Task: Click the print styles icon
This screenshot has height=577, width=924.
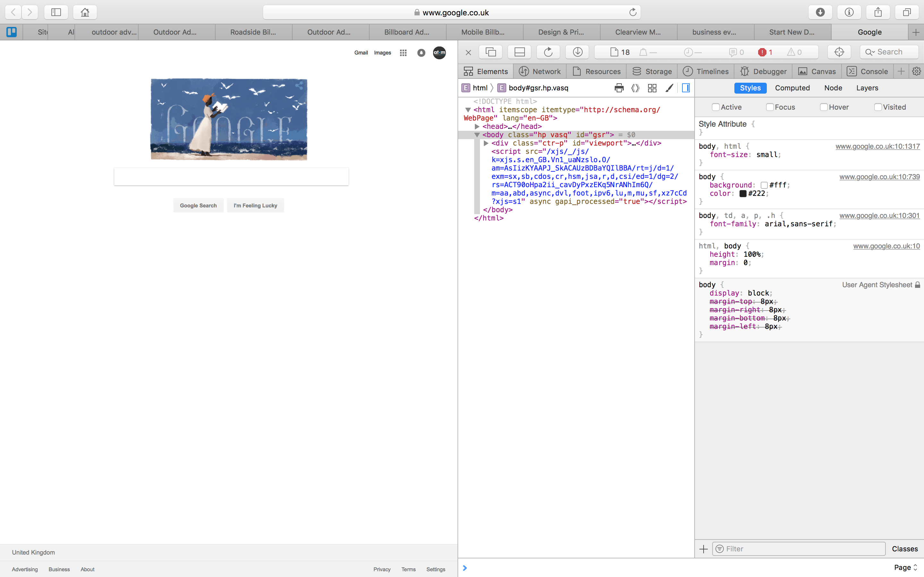Action: (x=619, y=88)
